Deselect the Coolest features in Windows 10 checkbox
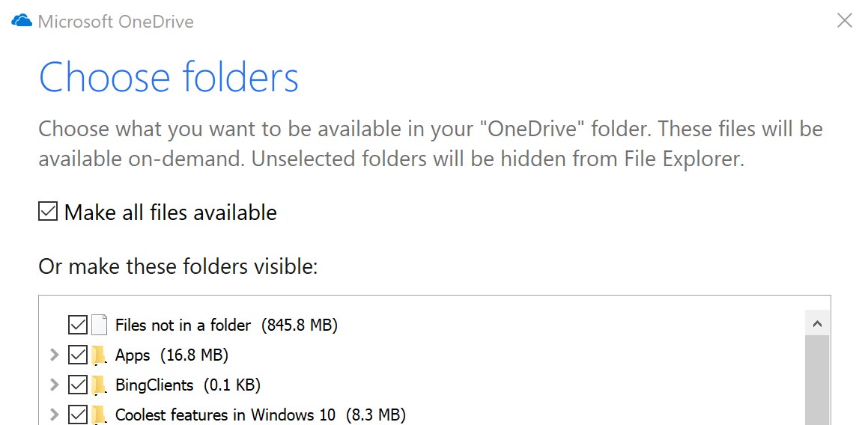Screen dimensions: 868x425 point(77,415)
